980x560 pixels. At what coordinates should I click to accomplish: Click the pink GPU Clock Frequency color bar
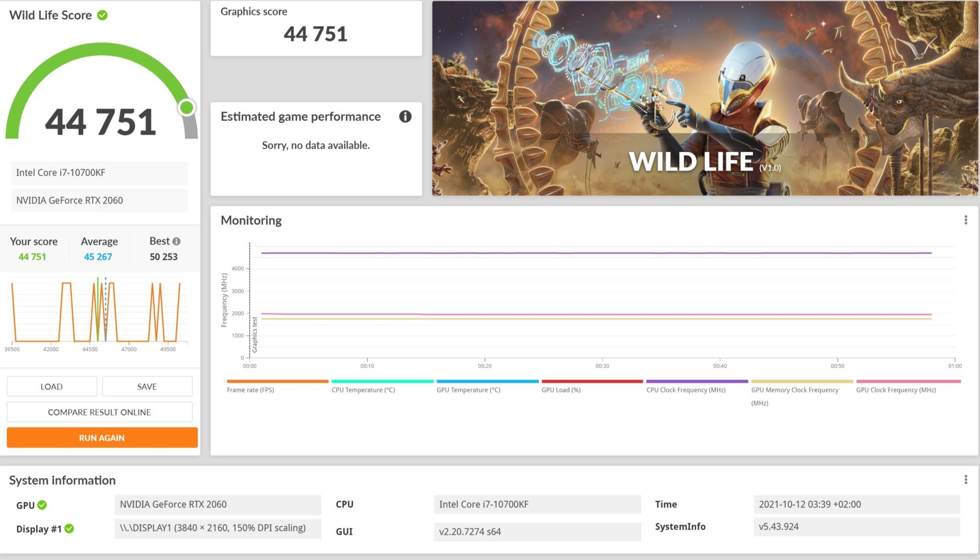(x=908, y=381)
